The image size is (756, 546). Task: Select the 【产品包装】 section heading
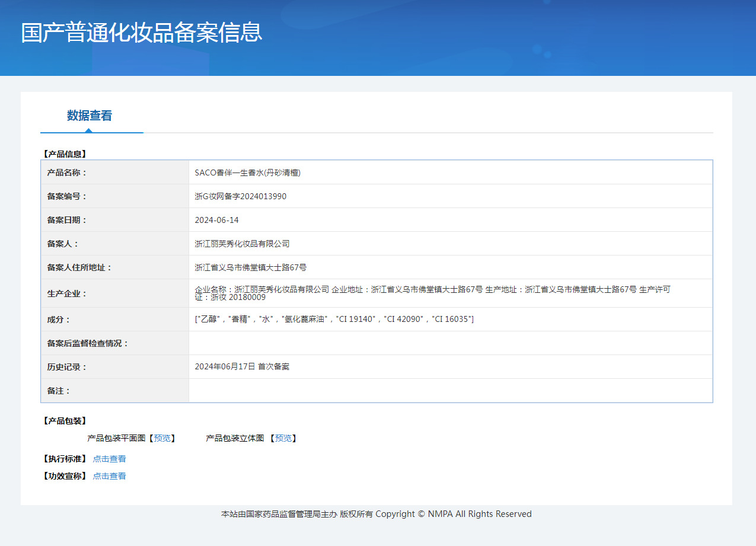[x=65, y=421]
